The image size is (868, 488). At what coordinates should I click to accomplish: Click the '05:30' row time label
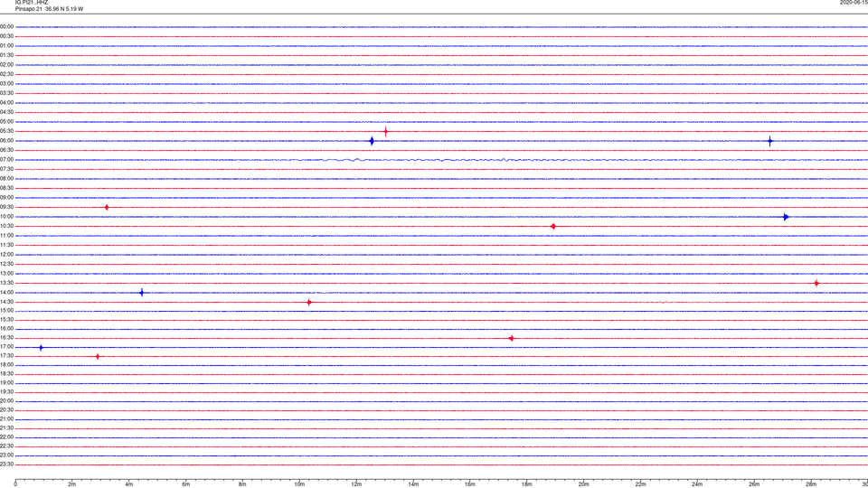tap(6, 131)
